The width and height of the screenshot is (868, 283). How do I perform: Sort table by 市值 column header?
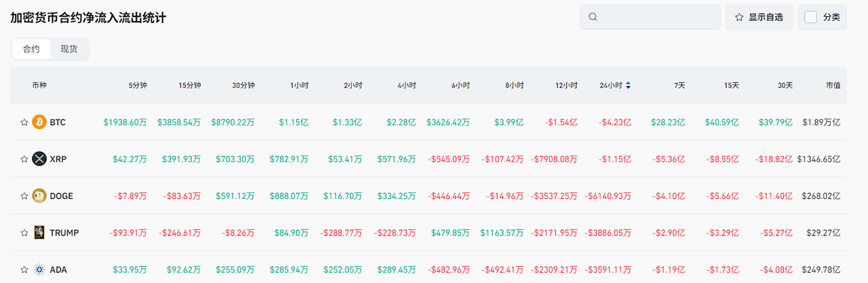tap(833, 86)
